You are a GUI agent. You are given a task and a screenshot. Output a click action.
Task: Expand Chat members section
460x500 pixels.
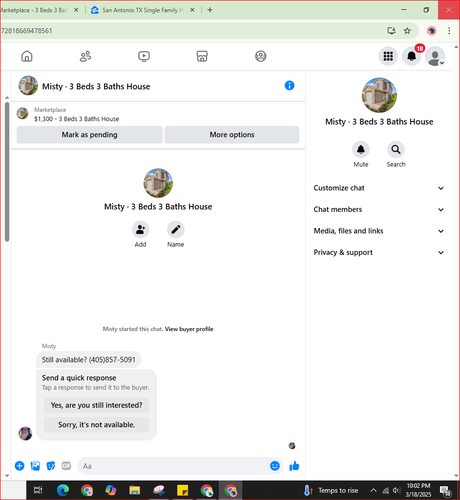379,209
